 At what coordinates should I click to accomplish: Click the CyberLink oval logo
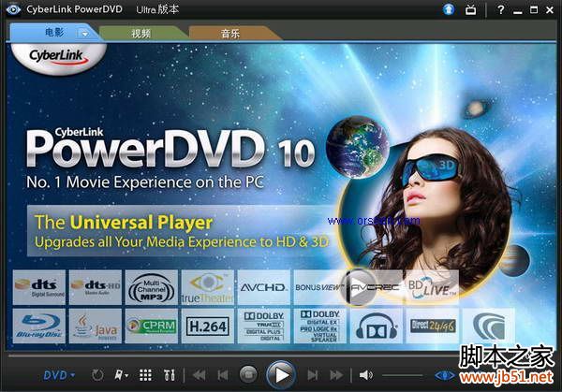pyautogui.click(x=59, y=58)
